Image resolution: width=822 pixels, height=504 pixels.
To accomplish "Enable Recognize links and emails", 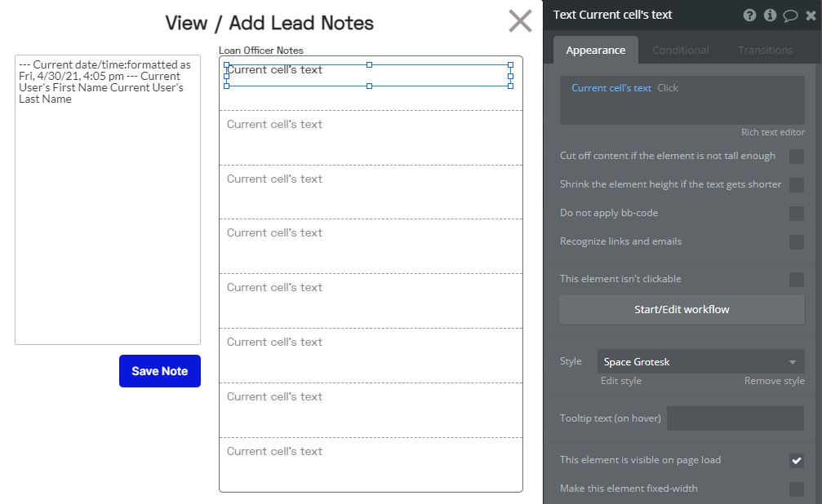I will click(x=797, y=242).
